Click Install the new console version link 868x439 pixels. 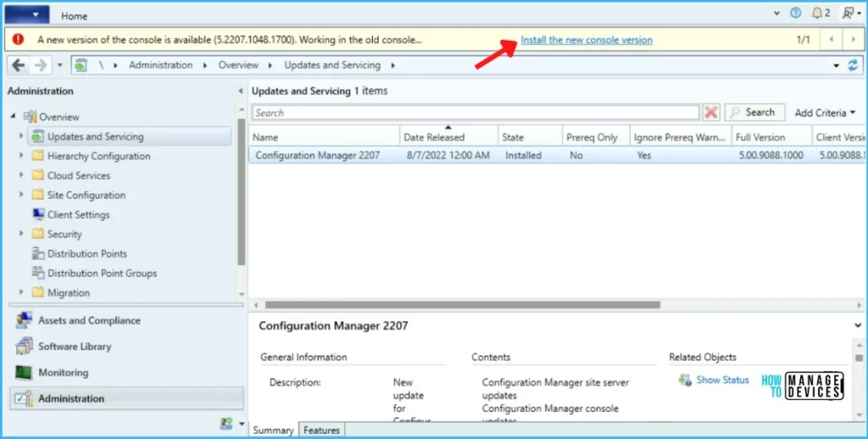coord(587,40)
